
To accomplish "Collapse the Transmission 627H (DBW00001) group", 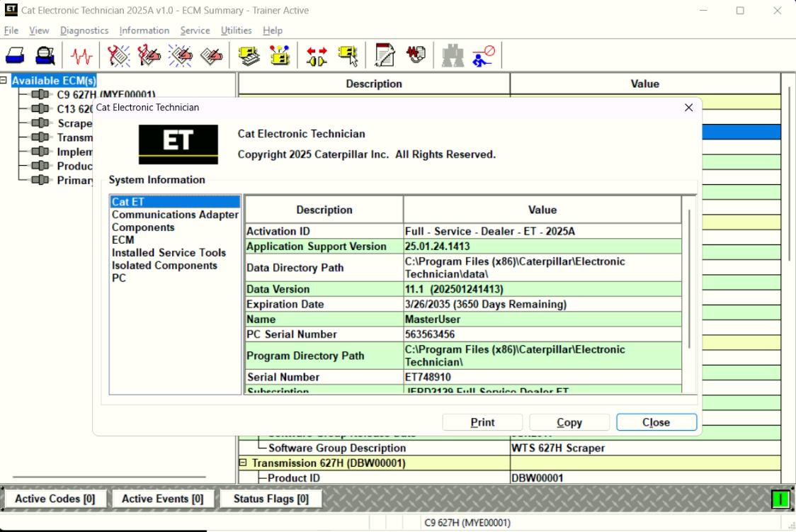I will pyautogui.click(x=243, y=463).
